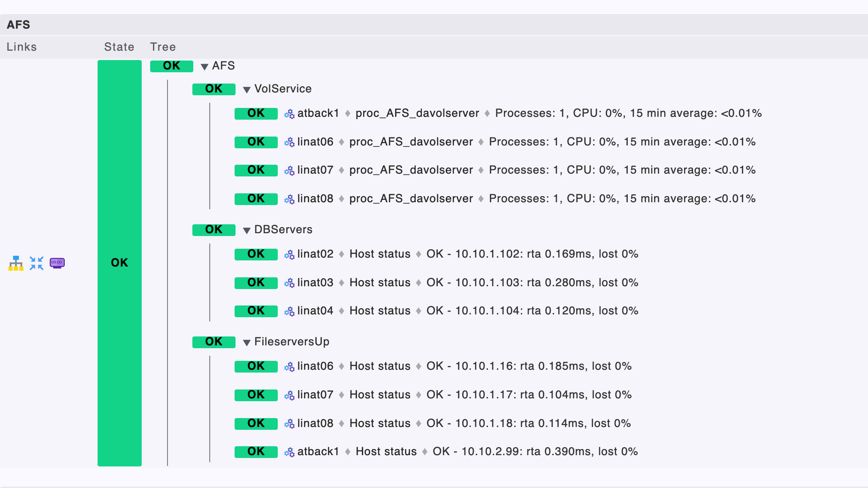Open the BI aggregation tree icon in Links

pyautogui.click(x=16, y=263)
